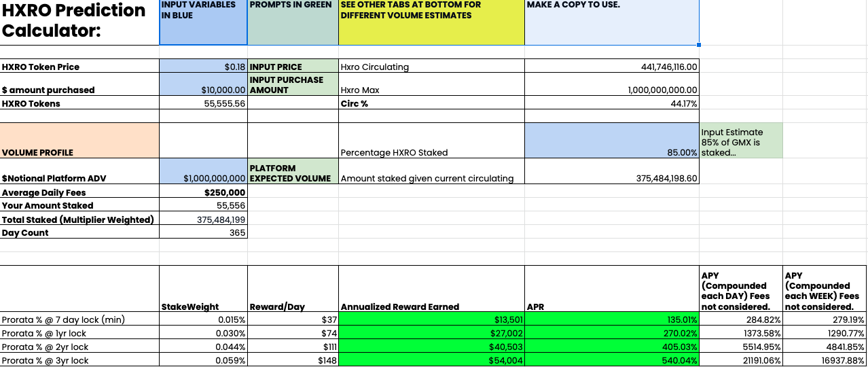This screenshot has height=367, width=868.
Task: Click the APY Compounded each WEEK header
Action: [825, 289]
